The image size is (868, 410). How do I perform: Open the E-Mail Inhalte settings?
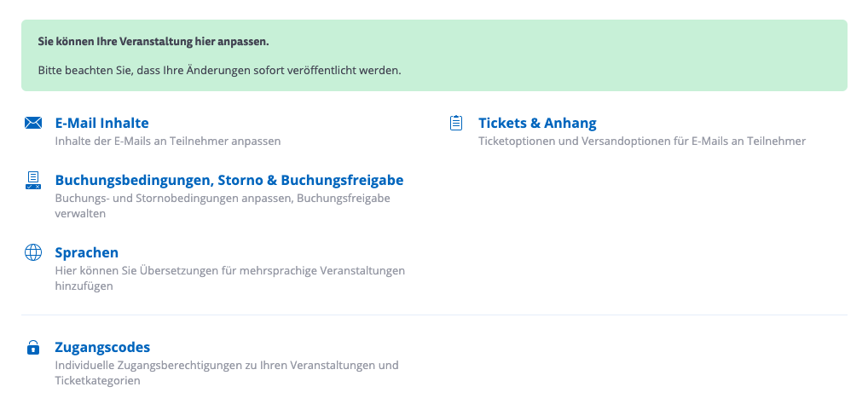tap(101, 124)
